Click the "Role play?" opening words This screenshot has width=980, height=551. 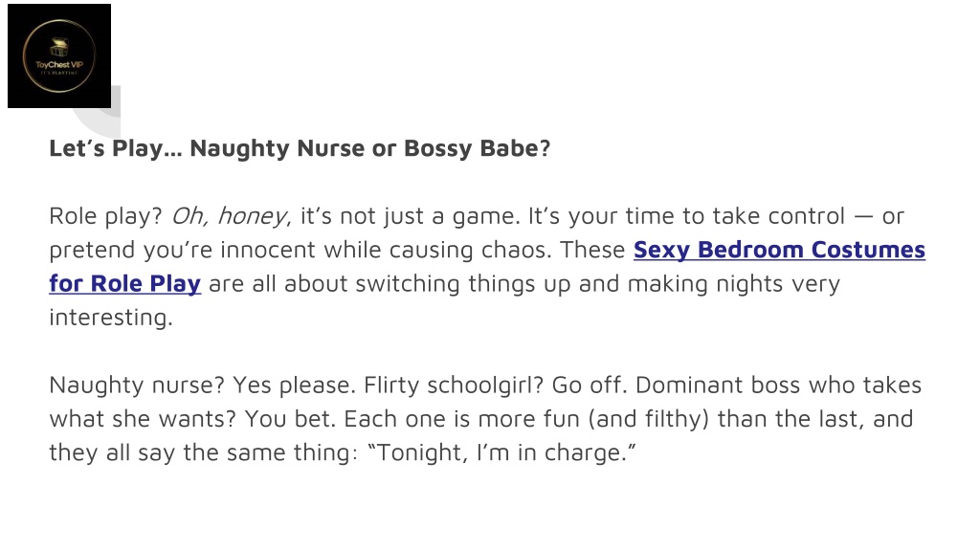pyautogui.click(x=105, y=216)
